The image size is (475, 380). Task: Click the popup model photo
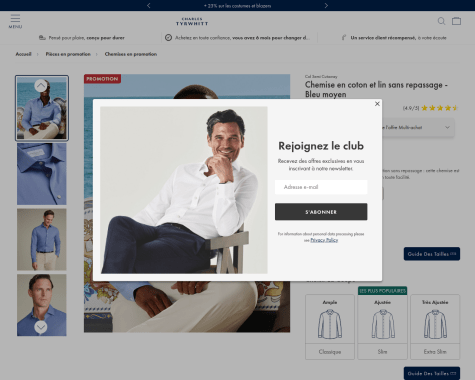click(184, 190)
